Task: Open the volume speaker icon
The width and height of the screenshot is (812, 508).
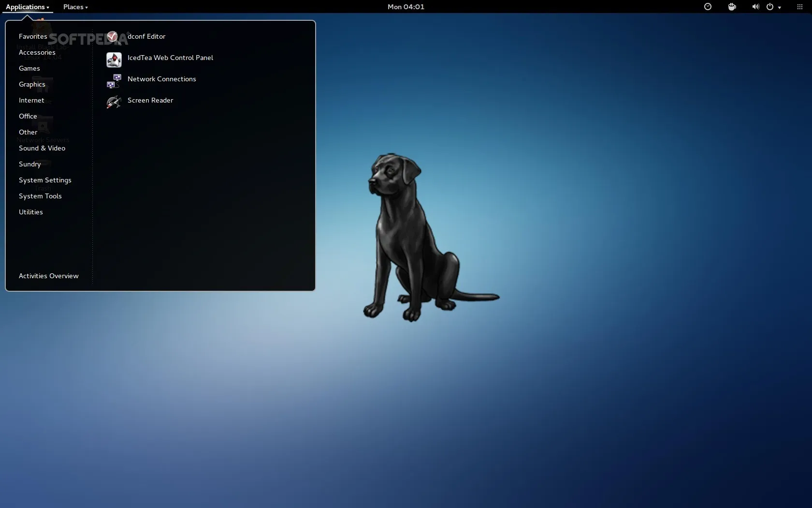Action: [x=755, y=7]
